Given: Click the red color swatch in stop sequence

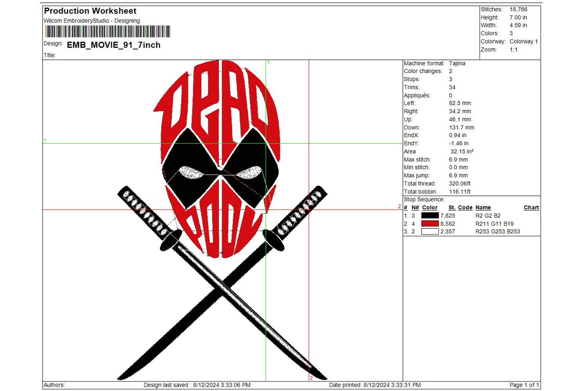Looking at the screenshot, I should click(x=430, y=224).
